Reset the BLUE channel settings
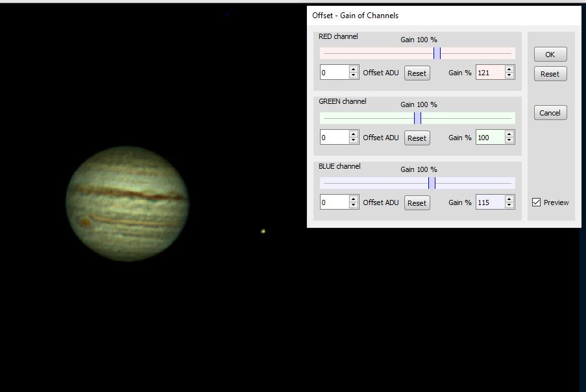This screenshot has width=586, height=392. 417,203
